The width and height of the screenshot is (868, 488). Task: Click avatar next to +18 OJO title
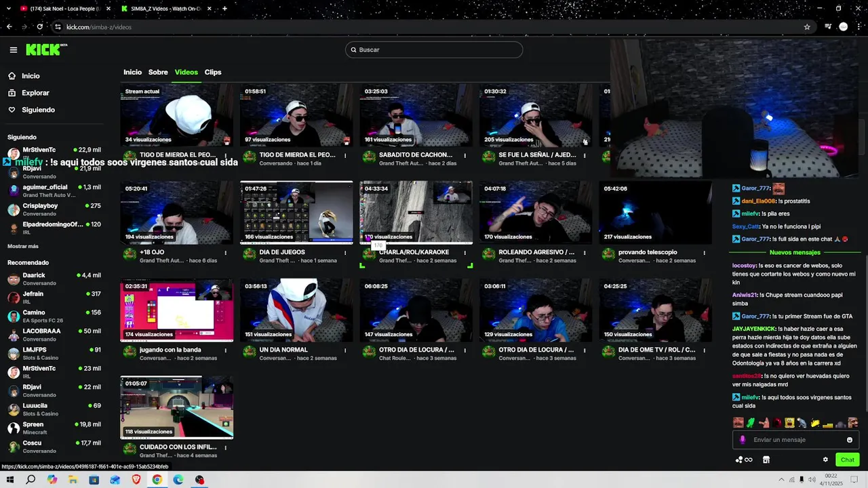(130, 254)
